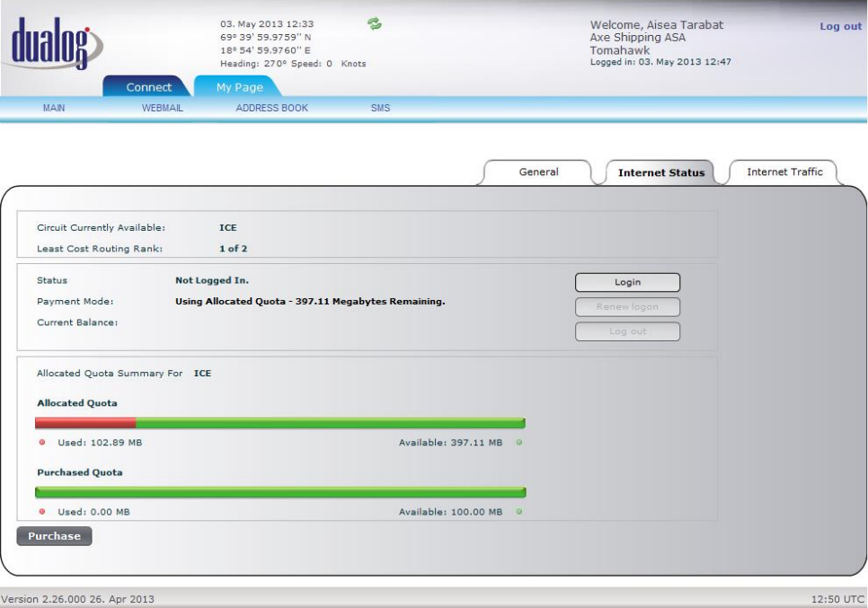Click red dot beside Purchased Used 0.00 MB

(42, 512)
